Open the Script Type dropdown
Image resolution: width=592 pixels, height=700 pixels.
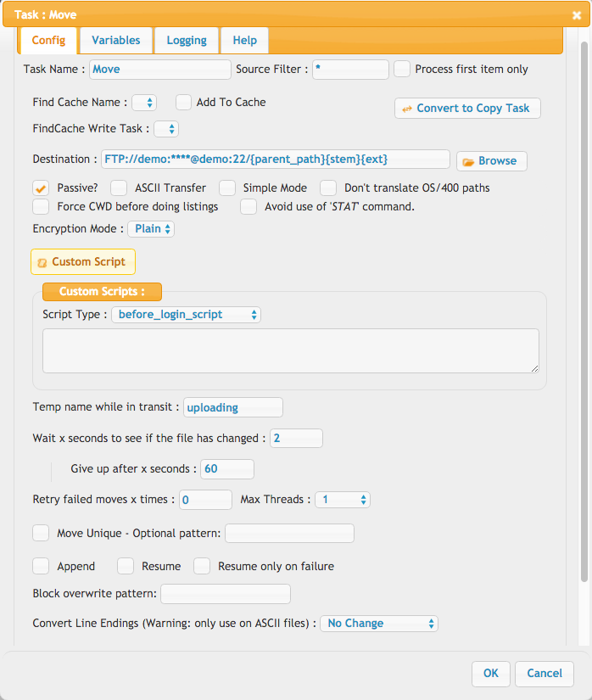tap(186, 315)
